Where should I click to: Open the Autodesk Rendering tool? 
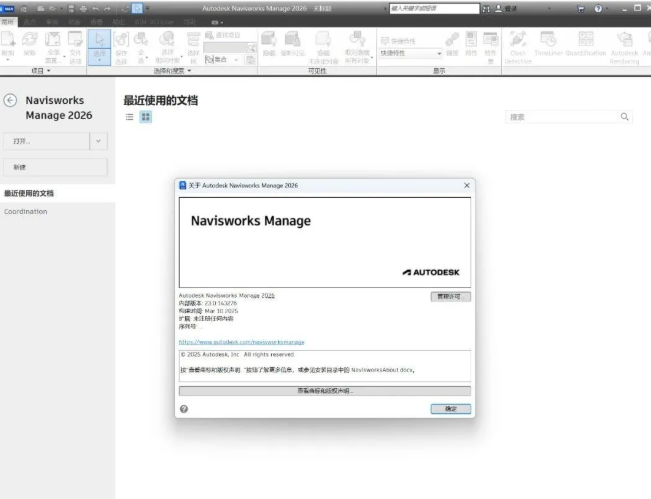624,47
